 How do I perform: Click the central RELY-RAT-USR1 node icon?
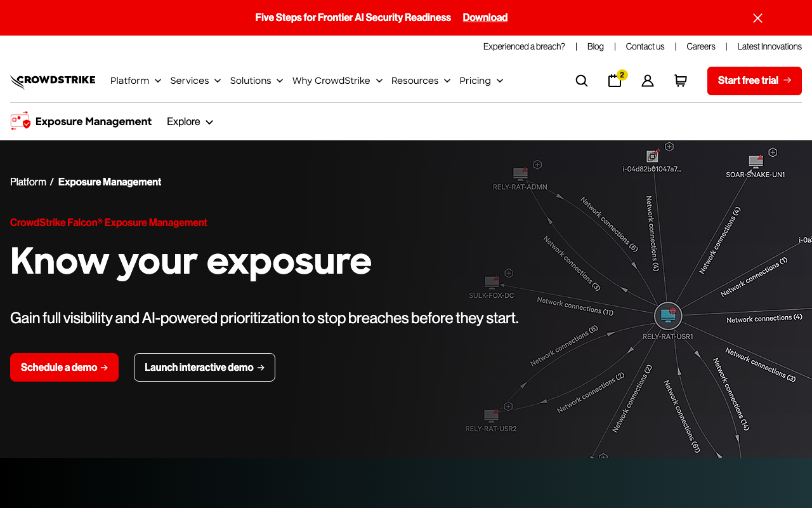click(x=668, y=316)
